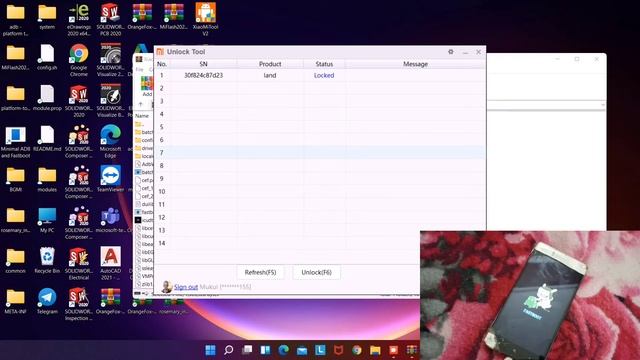Select device serial 30f824c87d23
The image size is (640, 360).
203,76
